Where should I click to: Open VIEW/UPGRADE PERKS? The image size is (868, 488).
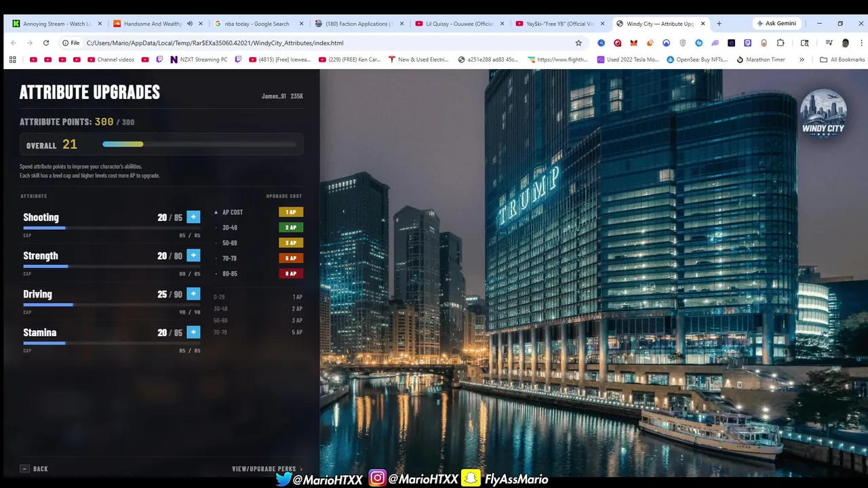click(267, 468)
